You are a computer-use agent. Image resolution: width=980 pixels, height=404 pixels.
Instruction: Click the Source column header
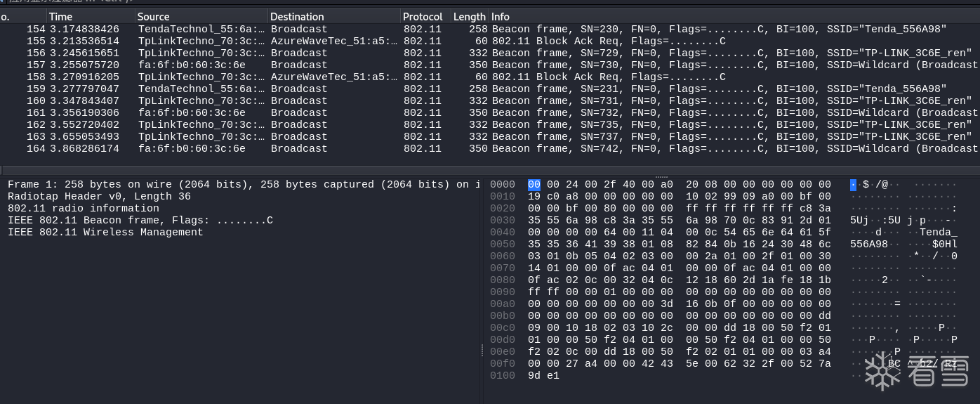tap(153, 16)
